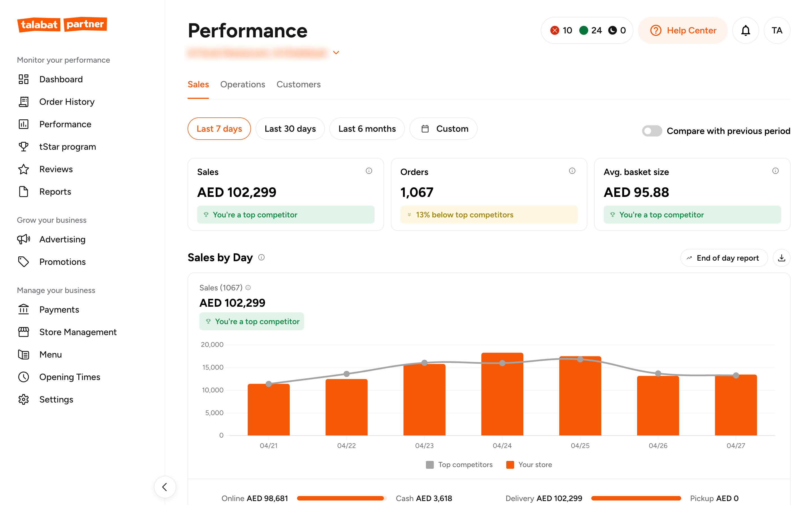Collapse the sidebar with the arrow button
This screenshot has width=812, height=505.
pyautogui.click(x=165, y=487)
